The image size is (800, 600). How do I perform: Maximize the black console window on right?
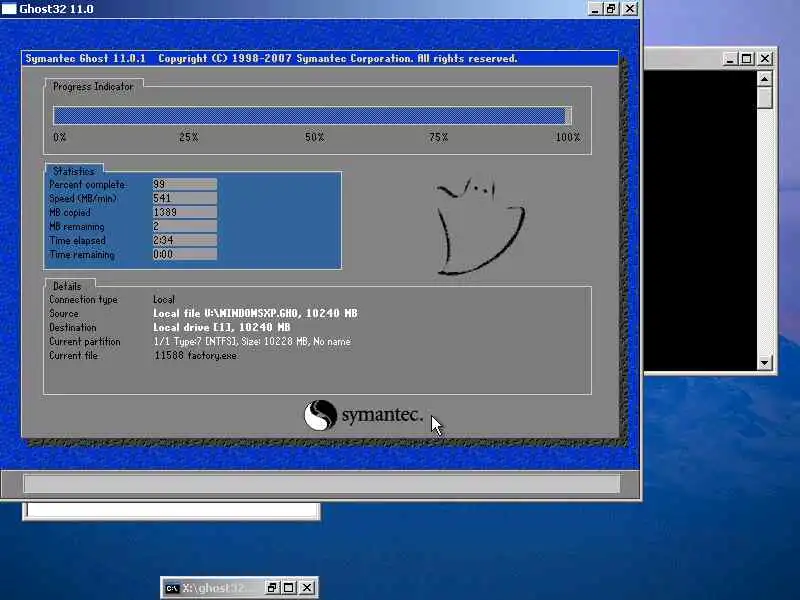click(746, 59)
